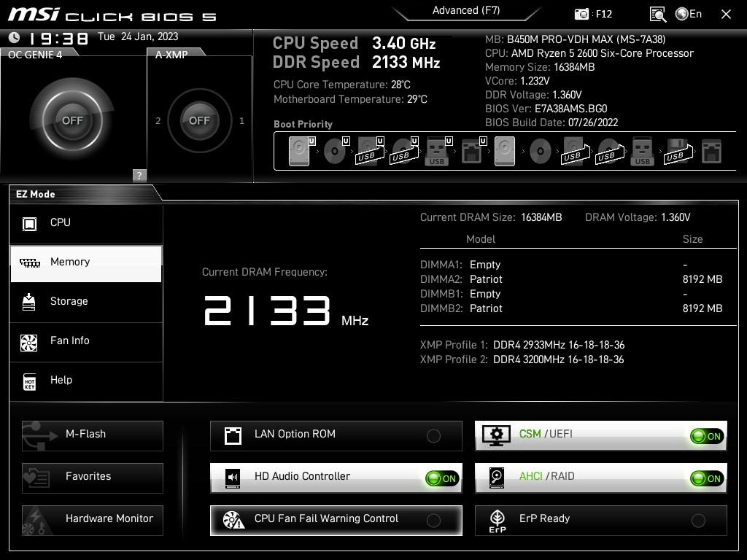Image resolution: width=747 pixels, height=560 pixels.
Task: Select the UEFI USB hard disk boot icon
Action: 370,151
